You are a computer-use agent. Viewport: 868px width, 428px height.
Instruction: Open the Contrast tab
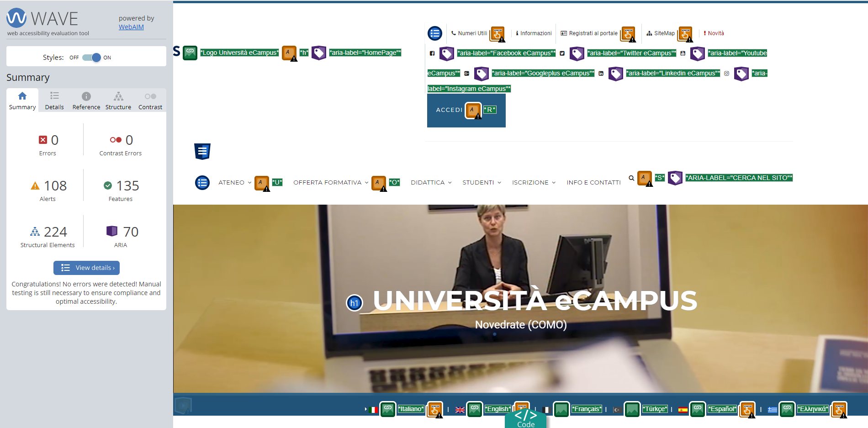pyautogui.click(x=150, y=101)
